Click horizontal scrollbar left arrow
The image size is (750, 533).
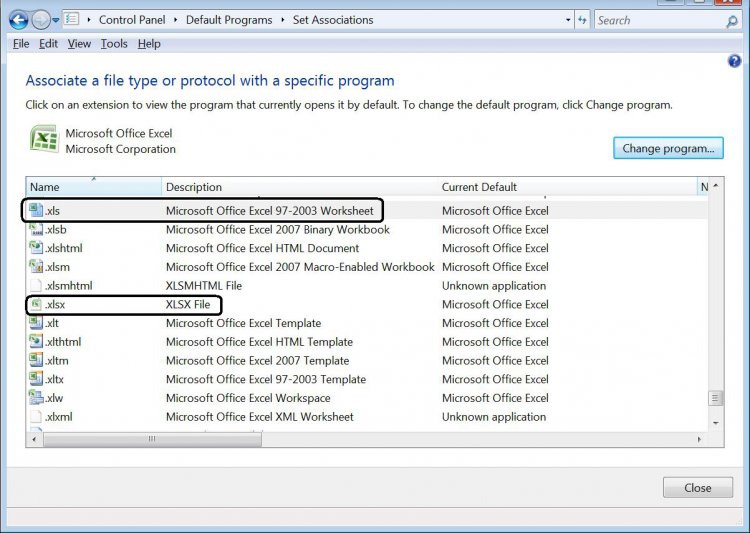click(33, 439)
